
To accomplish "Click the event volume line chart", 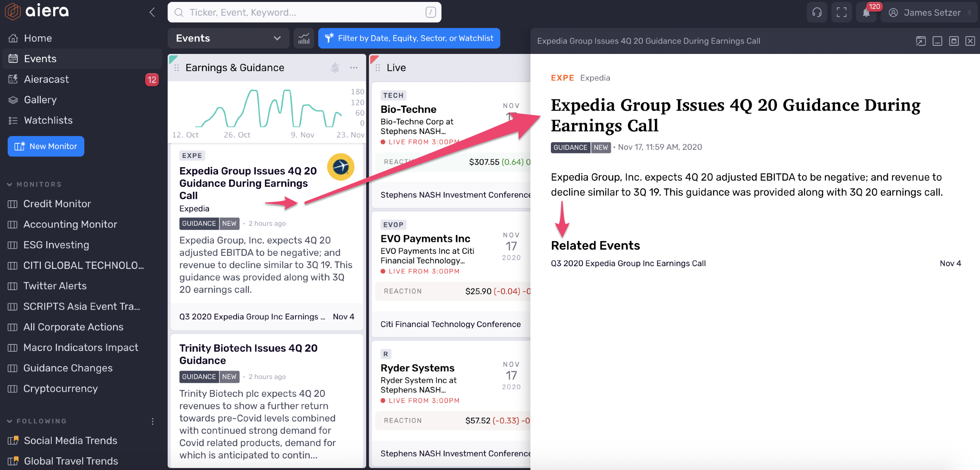I will pos(268,109).
